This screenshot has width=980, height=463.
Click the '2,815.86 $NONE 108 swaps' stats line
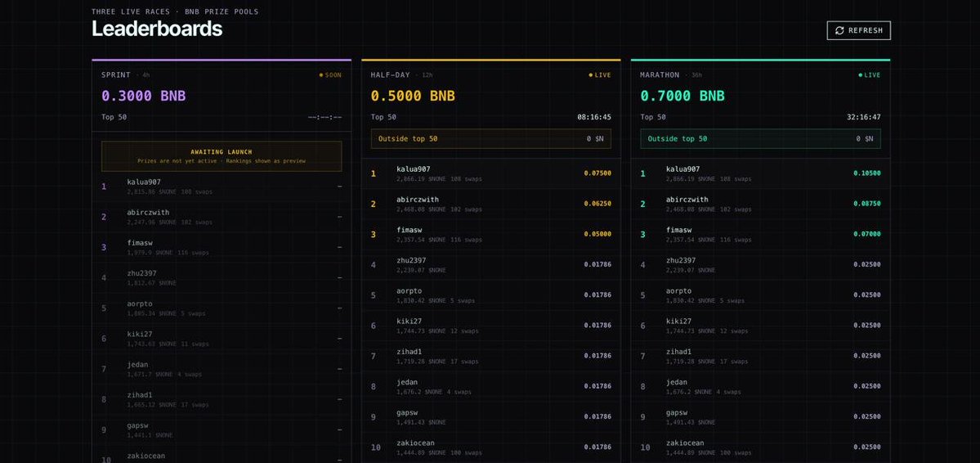[169, 192]
